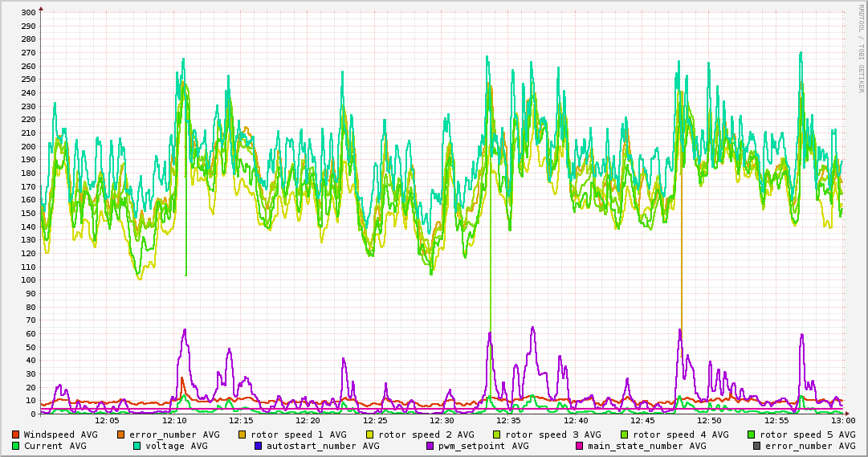Select the teal voltage AVG legend swatch
This screenshot has height=457, width=868.
tap(137, 446)
